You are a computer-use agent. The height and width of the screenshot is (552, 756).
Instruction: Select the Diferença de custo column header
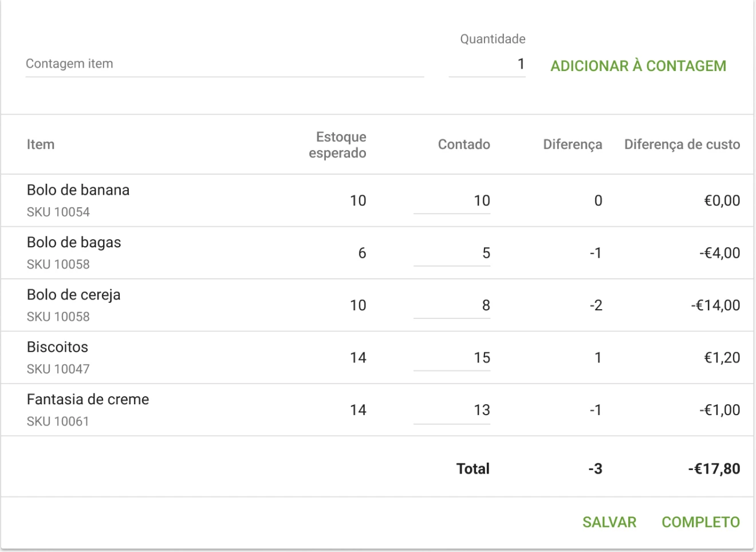(x=682, y=145)
